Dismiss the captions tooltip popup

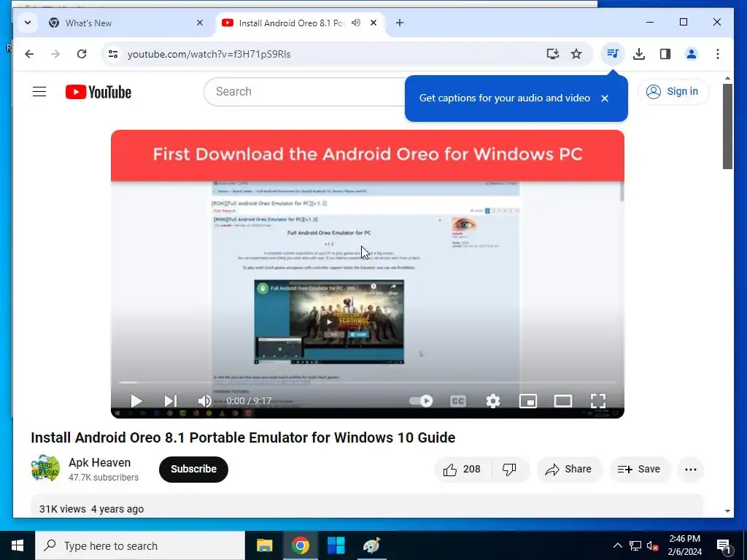point(605,98)
